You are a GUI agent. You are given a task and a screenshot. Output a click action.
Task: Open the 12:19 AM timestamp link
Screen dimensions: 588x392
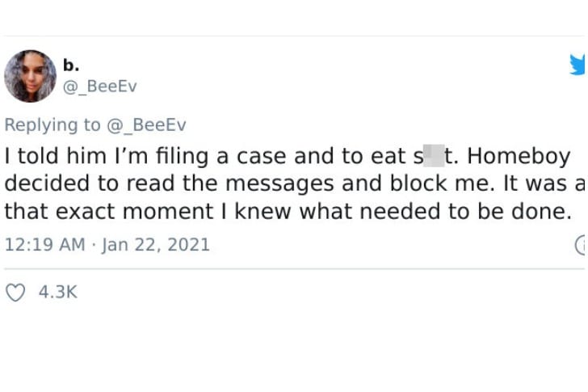pyautogui.click(x=45, y=245)
